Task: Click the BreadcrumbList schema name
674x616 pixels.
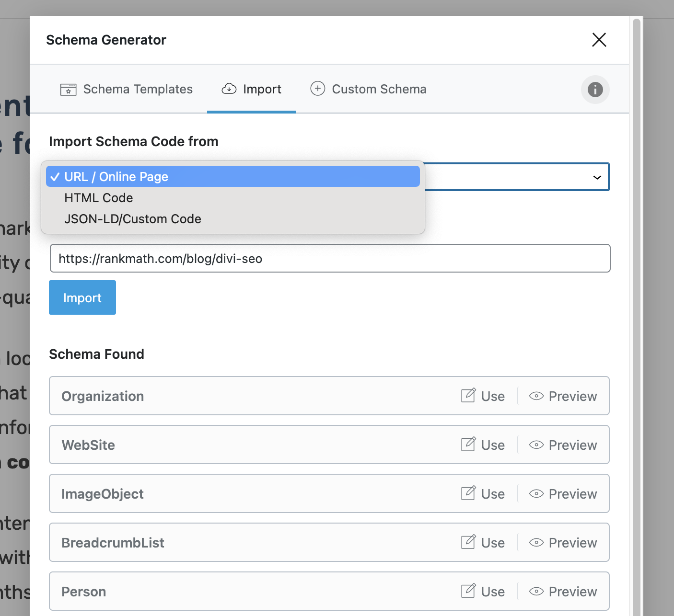Action: (113, 543)
